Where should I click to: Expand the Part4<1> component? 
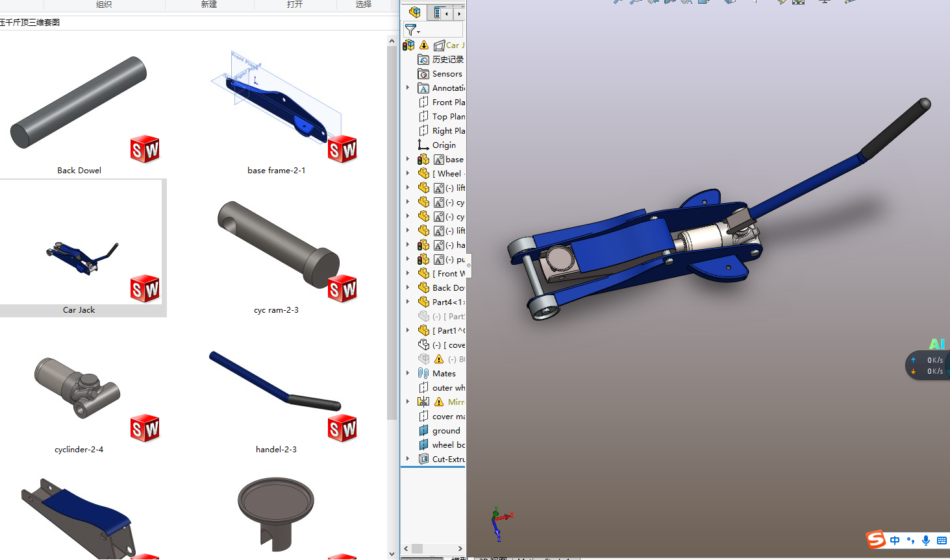click(x=408, y=302)
